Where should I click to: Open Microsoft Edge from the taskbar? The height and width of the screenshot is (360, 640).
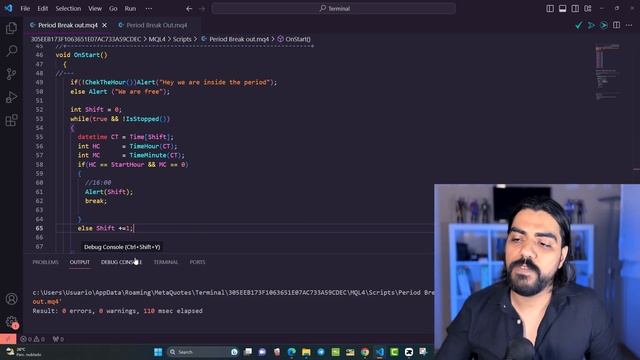click(291, 352)
